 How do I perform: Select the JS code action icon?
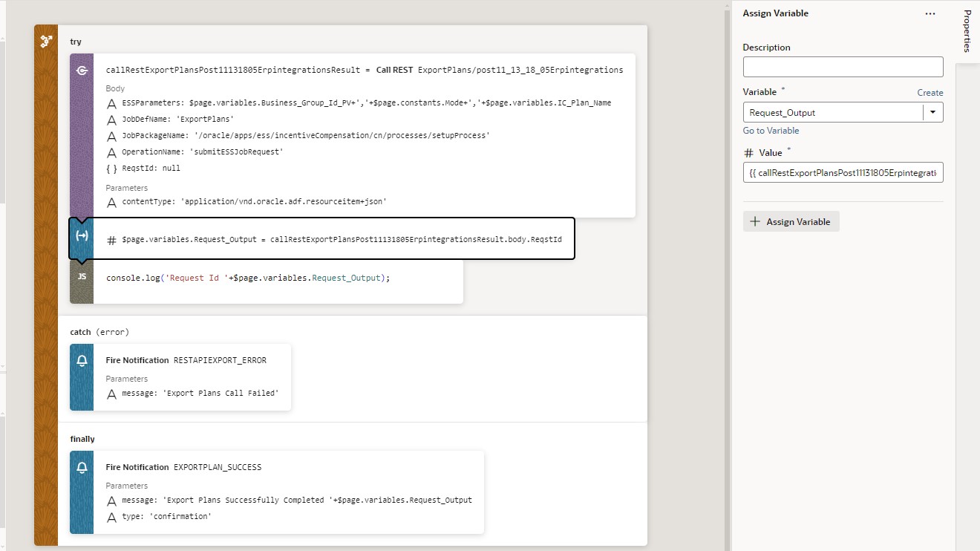click(x=82, y=277)
